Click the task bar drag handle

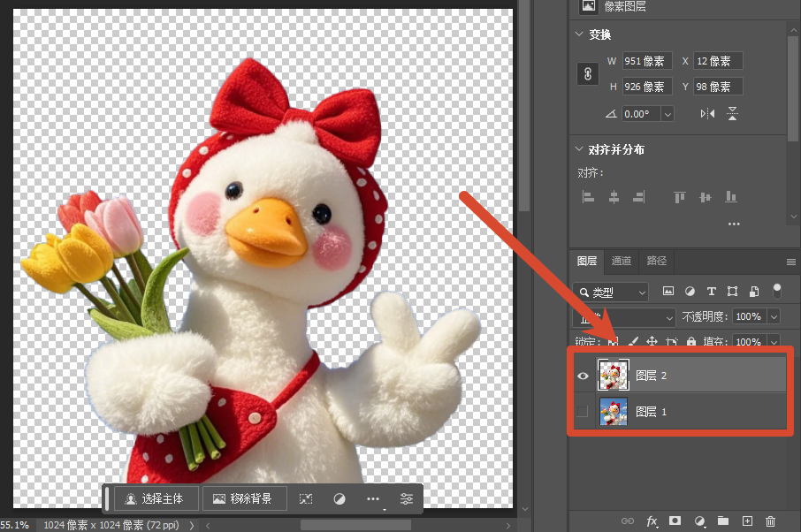coord(106,498)
